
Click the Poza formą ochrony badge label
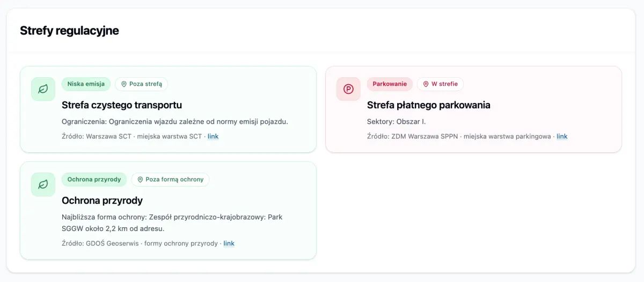174,180
